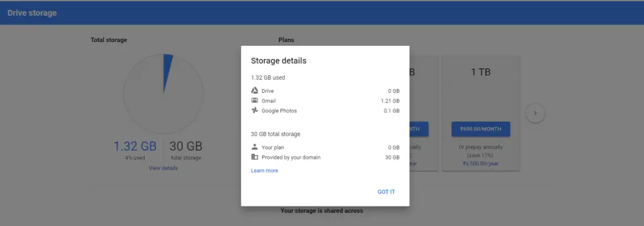Screen dimensions: 644x226
Task: Open the Learn more link
Action: 265,171
